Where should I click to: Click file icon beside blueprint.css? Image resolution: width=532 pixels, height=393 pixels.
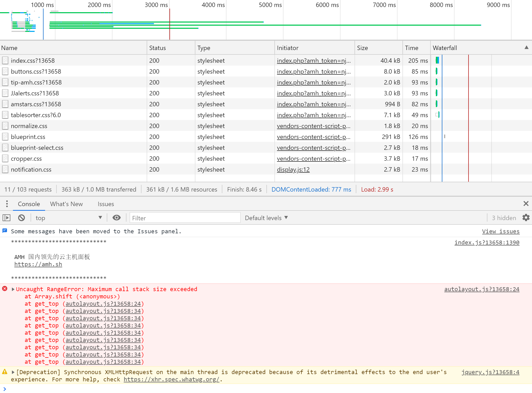click(5, 137)
